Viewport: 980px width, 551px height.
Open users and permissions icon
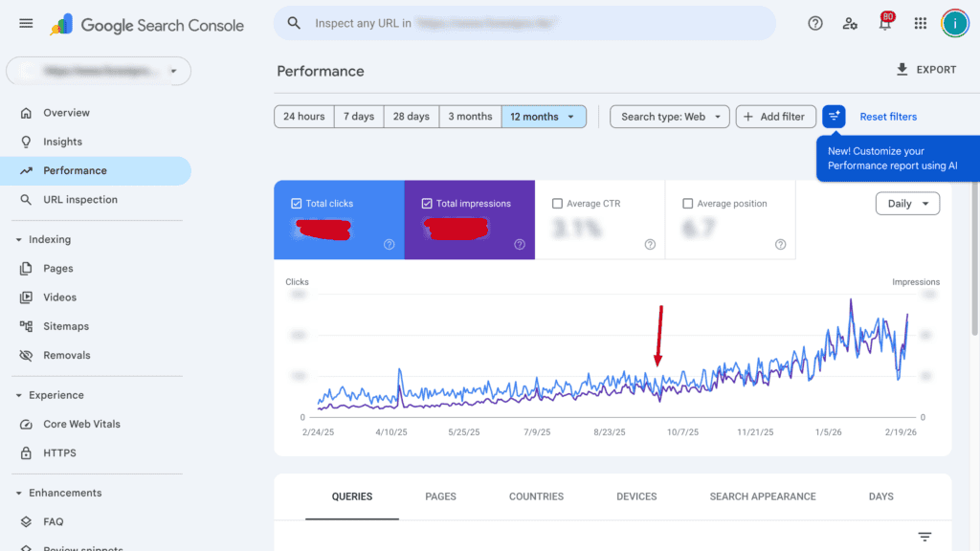(x=850, y=23)
